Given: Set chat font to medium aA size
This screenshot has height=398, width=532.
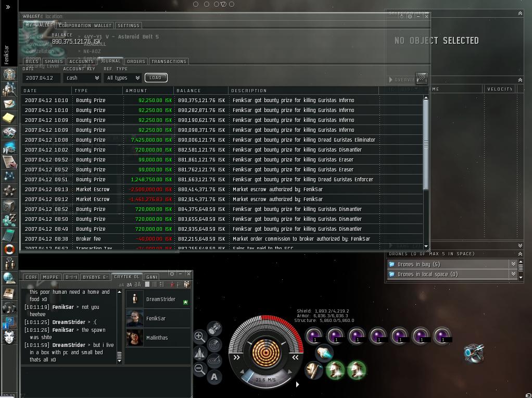Looking at the screenshot, I should [x=129, y=284].
